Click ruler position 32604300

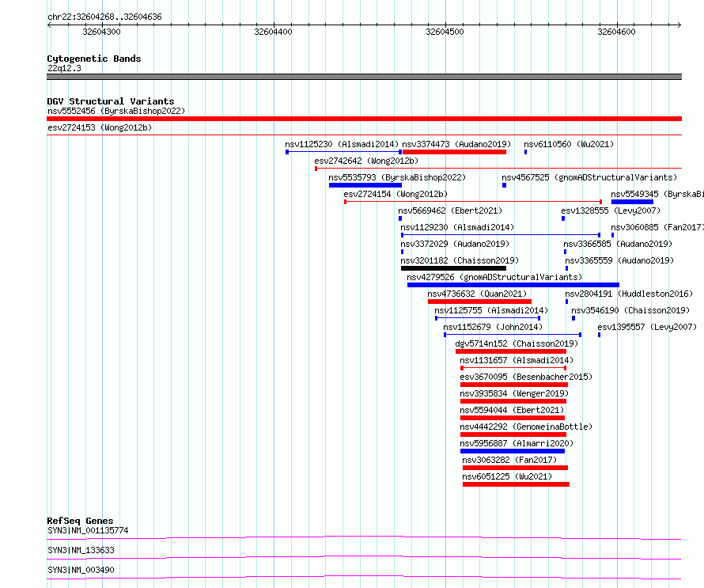pyautogui.click(x=101, y=32)
